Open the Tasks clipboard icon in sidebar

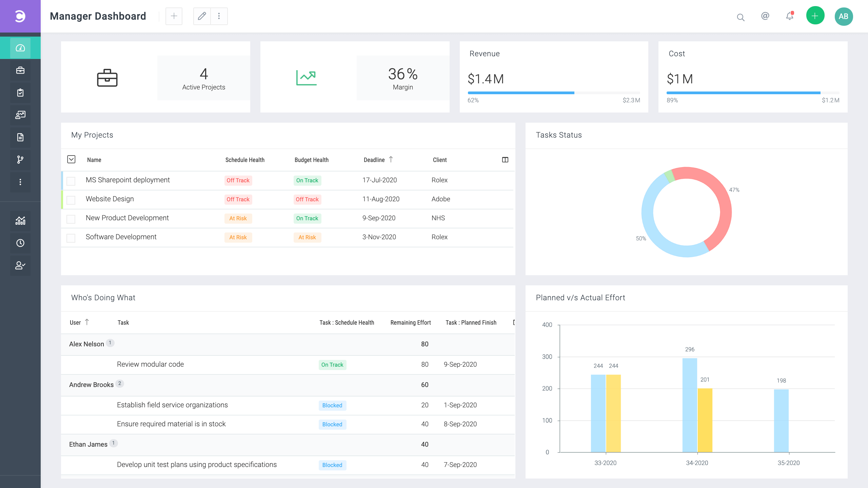coord(20,93)
